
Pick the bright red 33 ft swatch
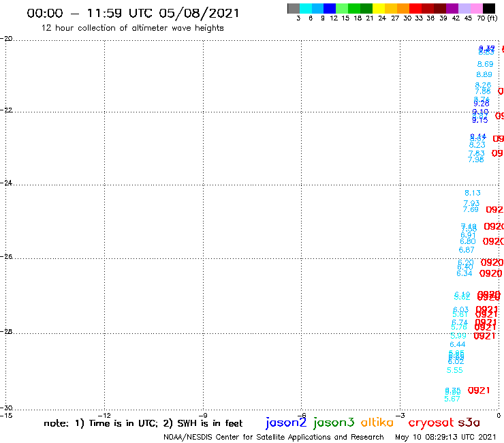(x=415, y=8)
